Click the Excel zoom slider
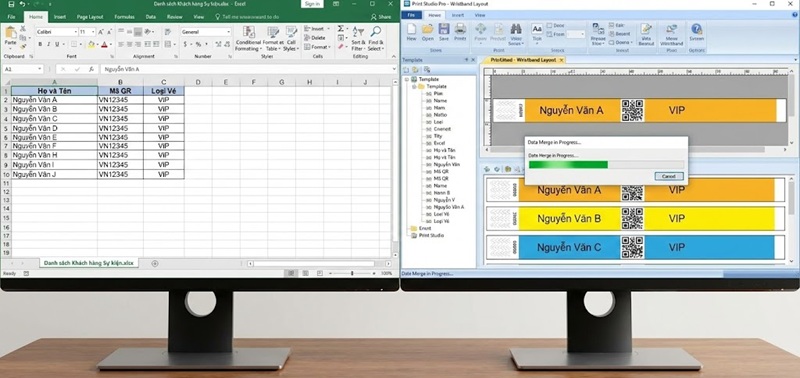Viewport: 800px width, 378px height. 352,273
